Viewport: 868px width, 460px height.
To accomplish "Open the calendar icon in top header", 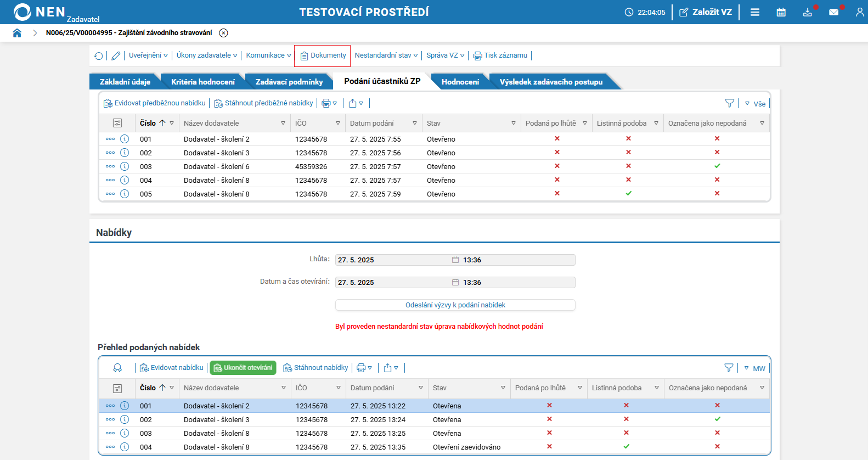I will [x=781, y=12].
